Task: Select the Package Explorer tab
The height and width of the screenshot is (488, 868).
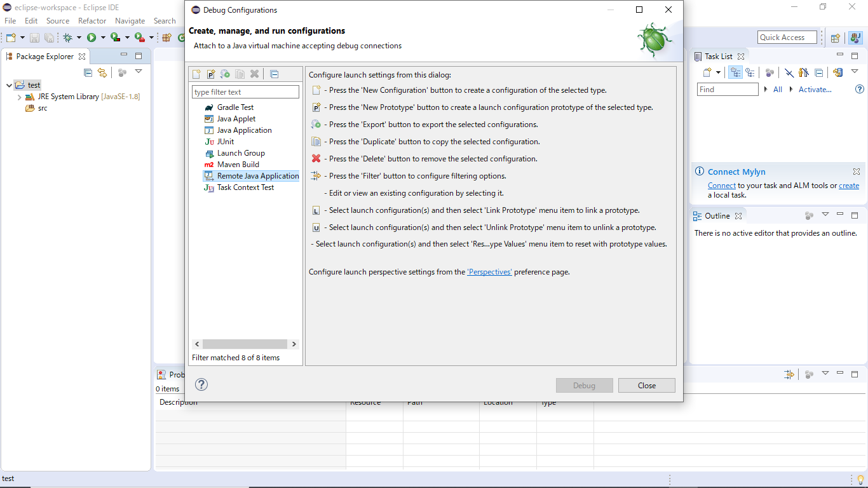Action: coord(44,57)
